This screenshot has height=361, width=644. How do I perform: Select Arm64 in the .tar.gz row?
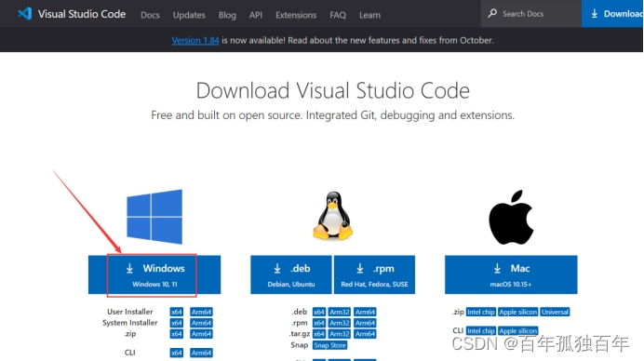[365, 334]
